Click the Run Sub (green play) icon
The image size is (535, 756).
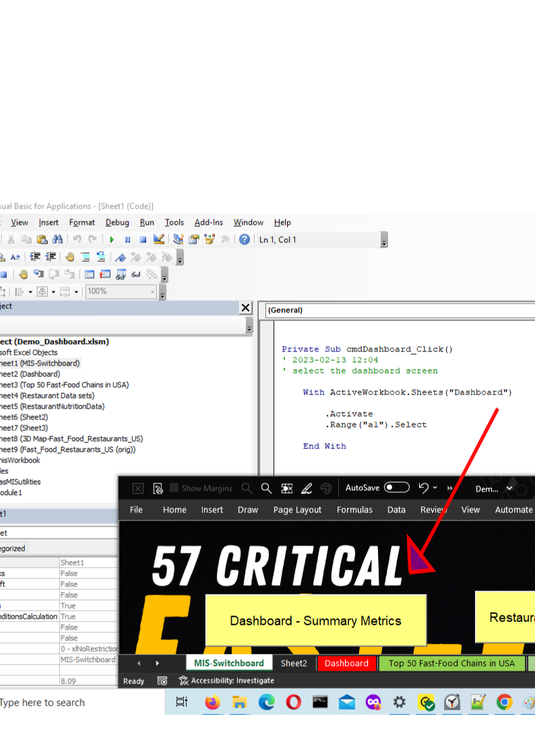[x=112, y=240]
